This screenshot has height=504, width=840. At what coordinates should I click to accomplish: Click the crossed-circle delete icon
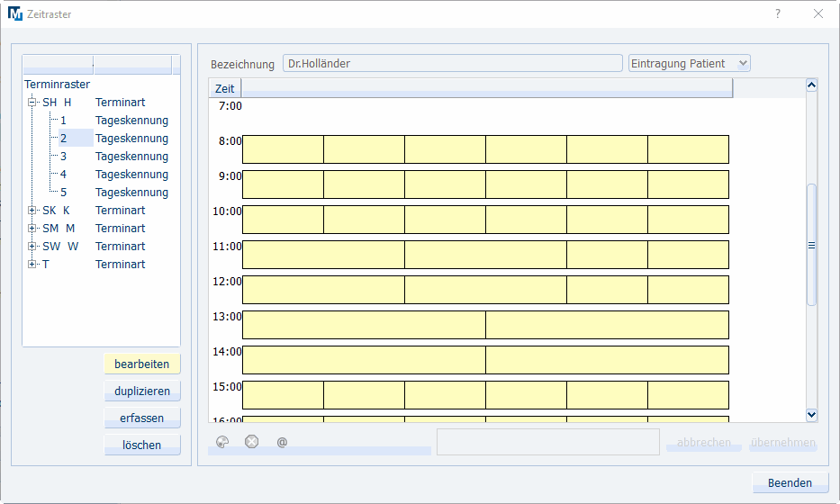click(252, 442)
